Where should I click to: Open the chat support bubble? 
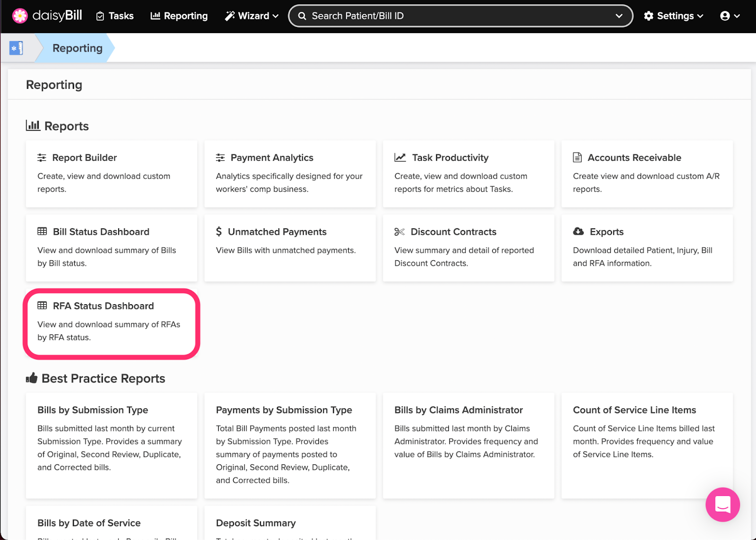click(722, 504)
